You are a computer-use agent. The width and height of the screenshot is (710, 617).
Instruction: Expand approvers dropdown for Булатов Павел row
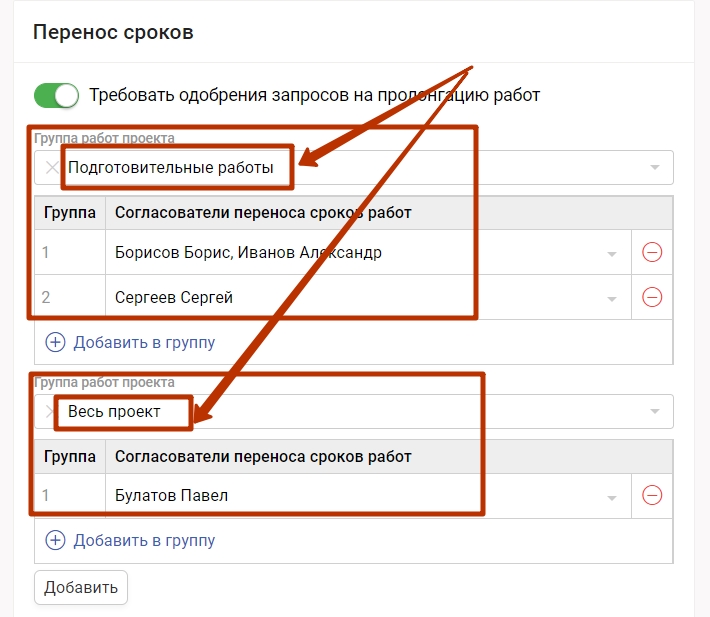[x=612, y=496]
